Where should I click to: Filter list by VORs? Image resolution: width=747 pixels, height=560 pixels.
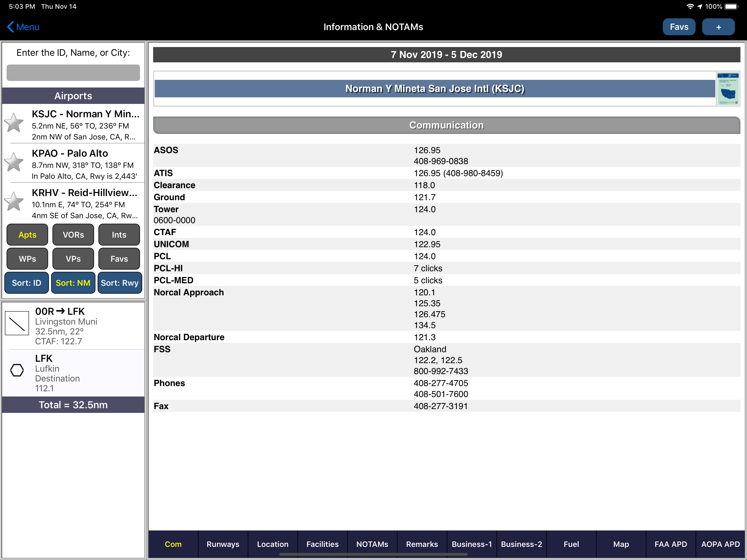pyautogui.click(x=73, y=235)
